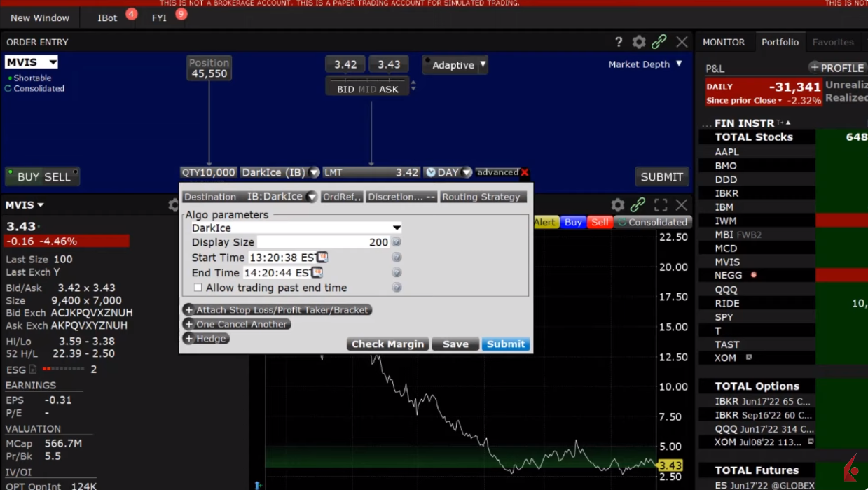Show help for End Time parameter
This screenshot has width=868, height=490.
point(397,273)
